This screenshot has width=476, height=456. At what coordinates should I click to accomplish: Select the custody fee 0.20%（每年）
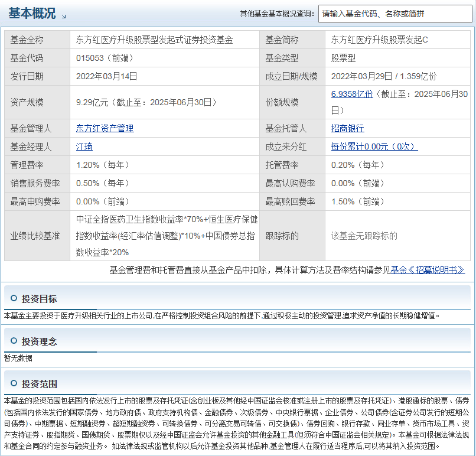[358, 165]
